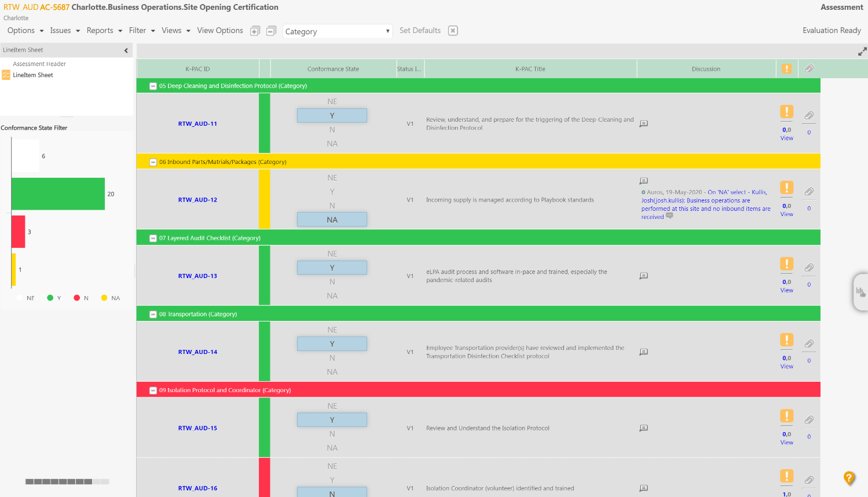Open discussion comment icon for RTW_AUD-11

(643, 123)
